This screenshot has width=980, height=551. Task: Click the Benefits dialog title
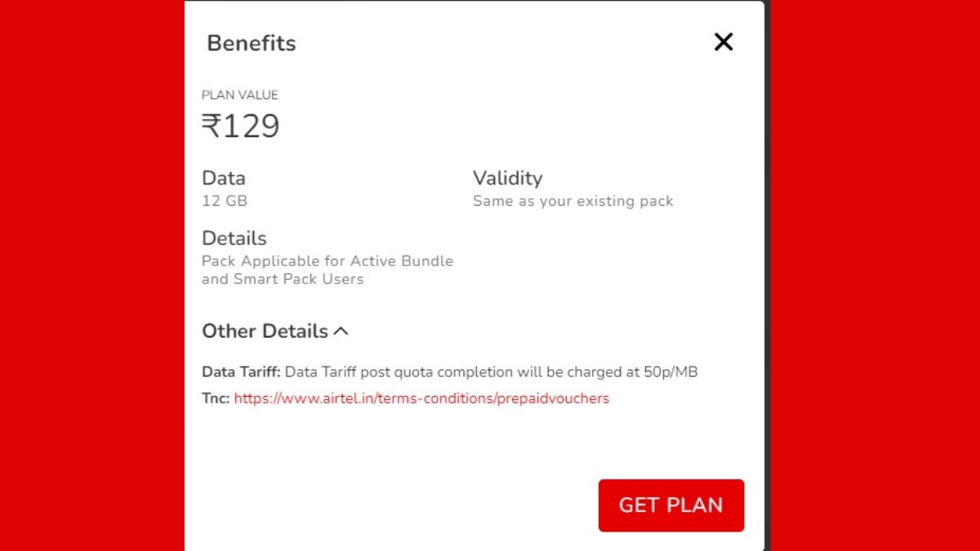(x=252, y=43)
